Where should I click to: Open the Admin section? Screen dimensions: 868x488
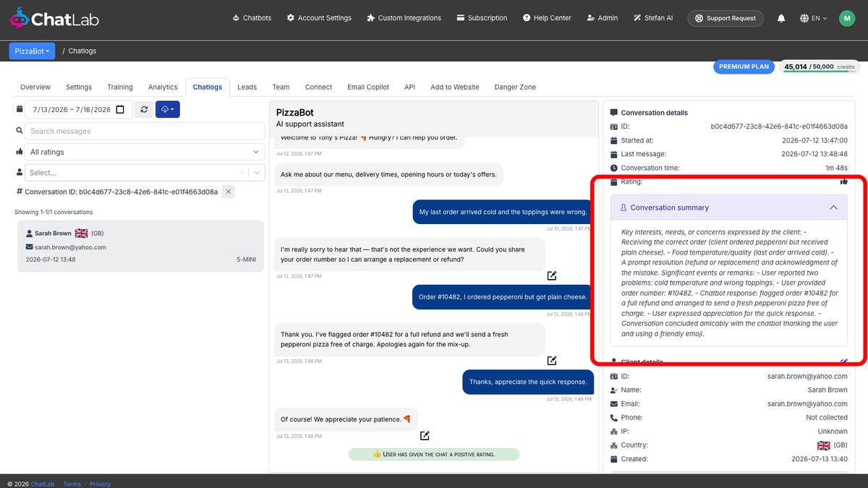coord(603,18)
